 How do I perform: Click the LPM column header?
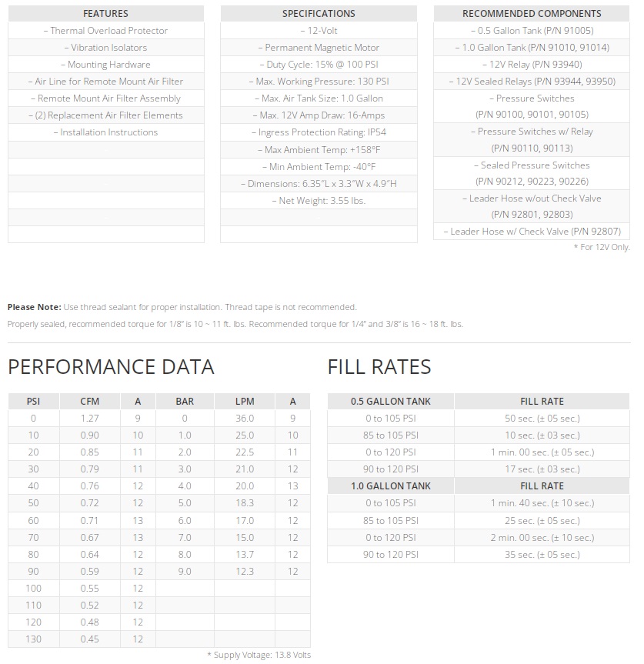tap(245, 402)
